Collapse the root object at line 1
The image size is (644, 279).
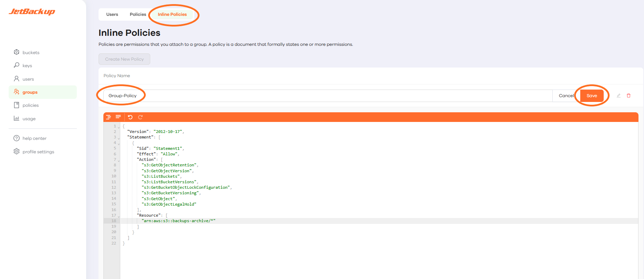(119, 127)
